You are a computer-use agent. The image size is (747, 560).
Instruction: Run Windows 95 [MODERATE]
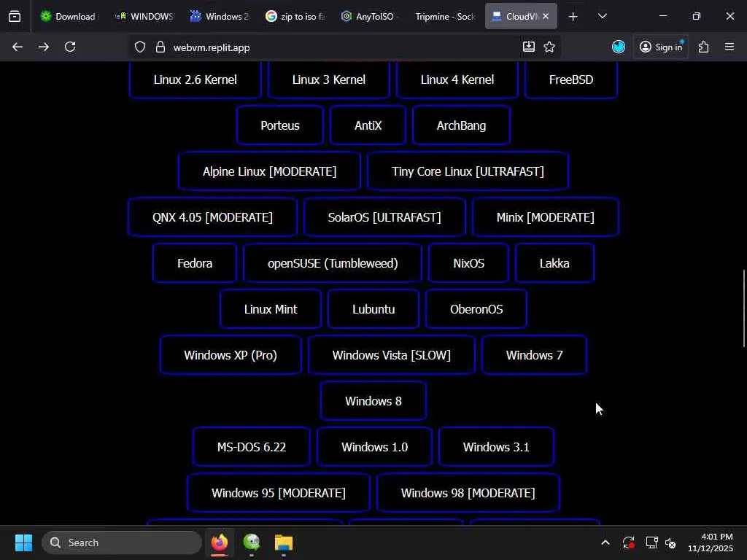[279, 493]
